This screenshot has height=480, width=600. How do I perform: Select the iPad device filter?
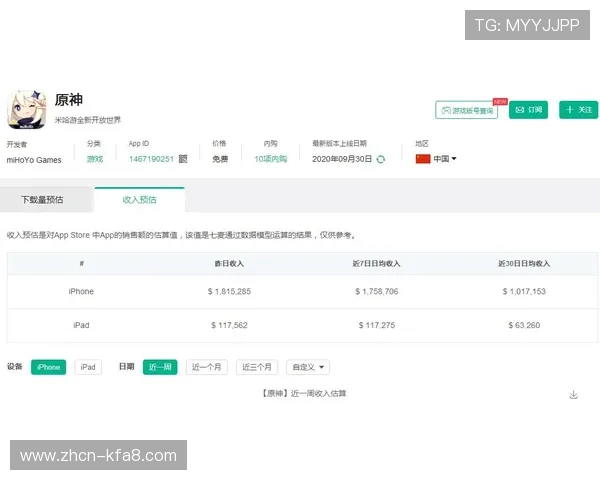click(88, 367)
